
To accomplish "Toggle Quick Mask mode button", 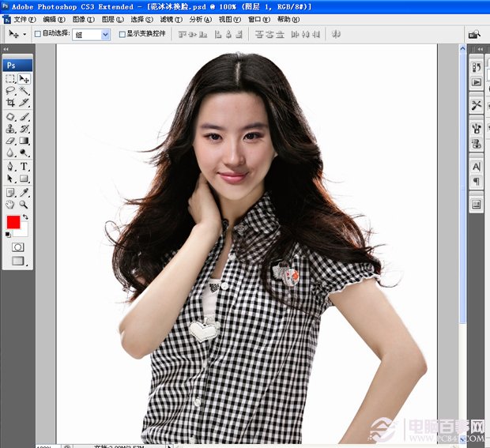I will coord(18,247).
